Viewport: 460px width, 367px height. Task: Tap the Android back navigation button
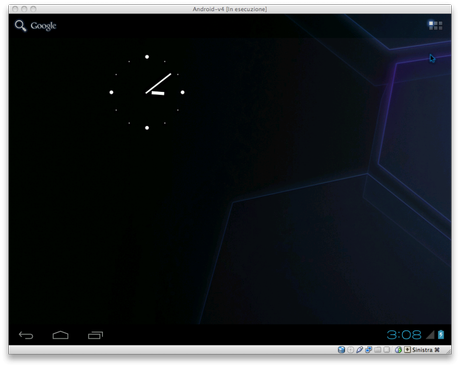(26, 335)
